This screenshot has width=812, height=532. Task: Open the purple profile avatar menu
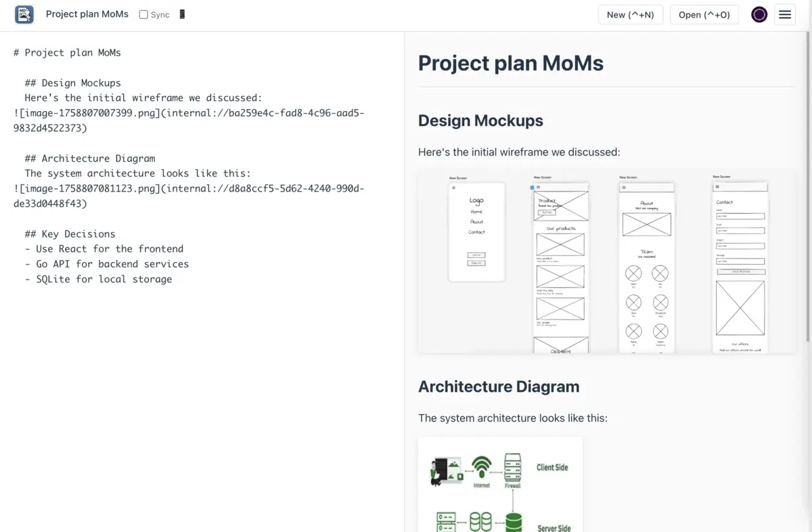coord(759,14)
